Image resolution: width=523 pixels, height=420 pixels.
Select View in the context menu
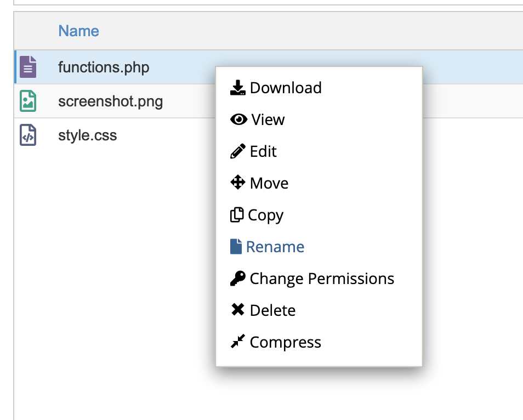pos(268,120)
